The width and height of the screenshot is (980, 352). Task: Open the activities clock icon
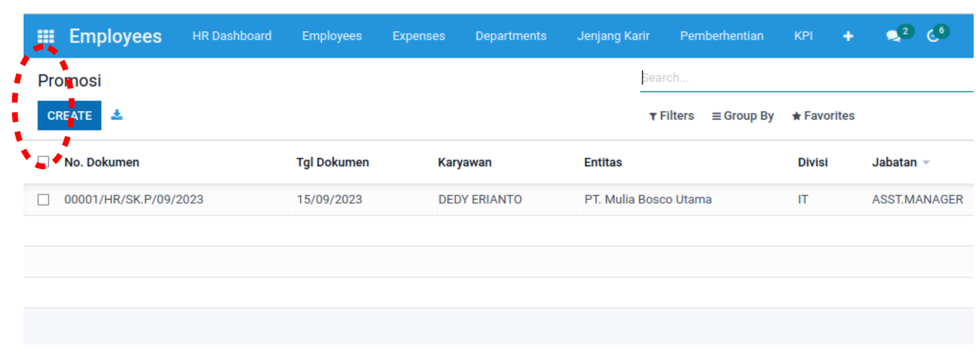[933, 36]
